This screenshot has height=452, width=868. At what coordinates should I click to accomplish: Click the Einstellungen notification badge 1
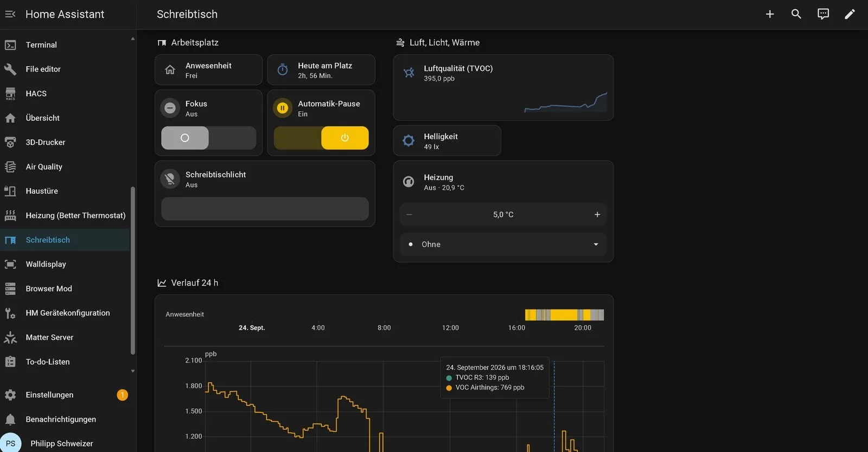pos(123,395)
